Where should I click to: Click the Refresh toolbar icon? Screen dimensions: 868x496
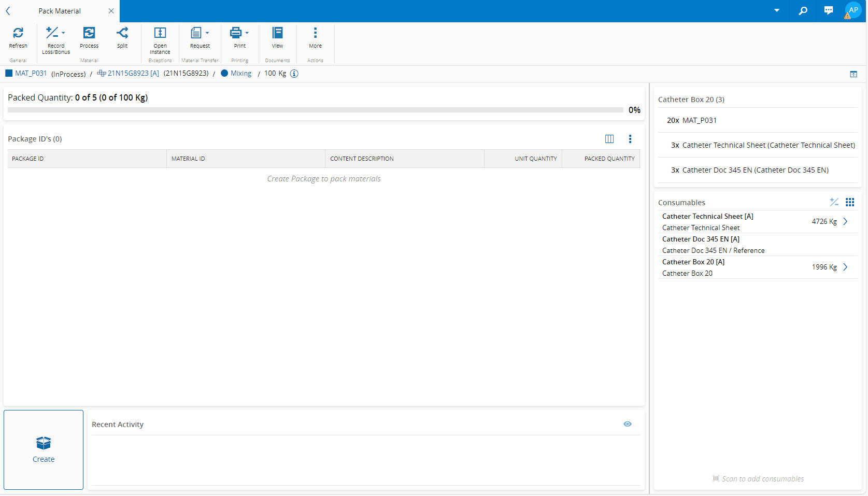(18, 33)
